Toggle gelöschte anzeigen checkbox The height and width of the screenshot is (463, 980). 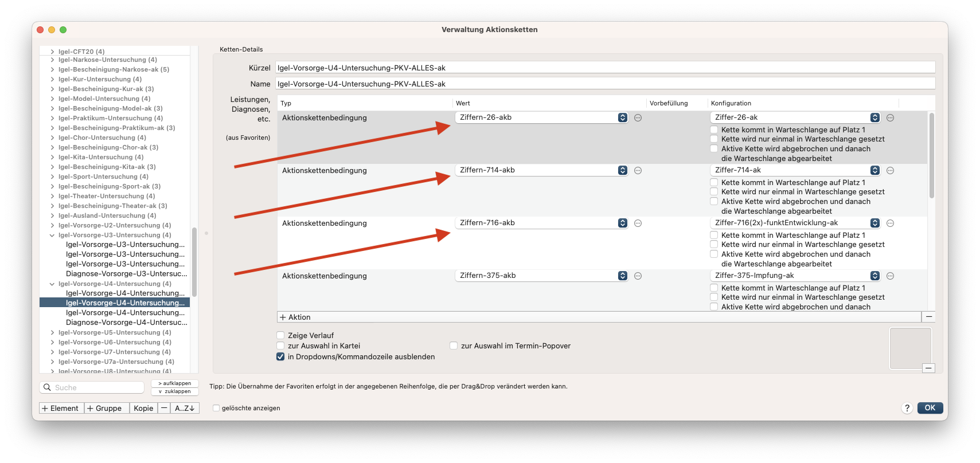(x=216, y=408)
